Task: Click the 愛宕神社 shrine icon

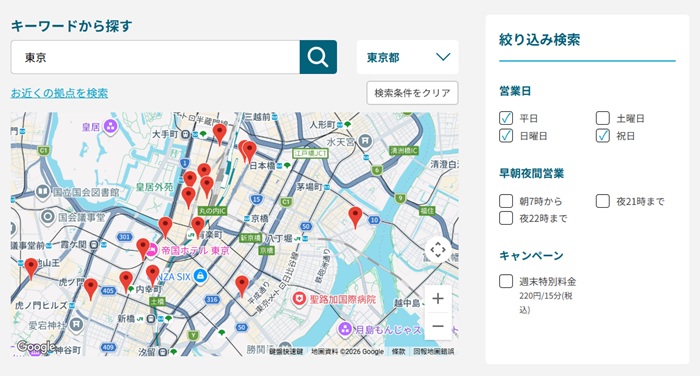Action: (x=76, y=324)
